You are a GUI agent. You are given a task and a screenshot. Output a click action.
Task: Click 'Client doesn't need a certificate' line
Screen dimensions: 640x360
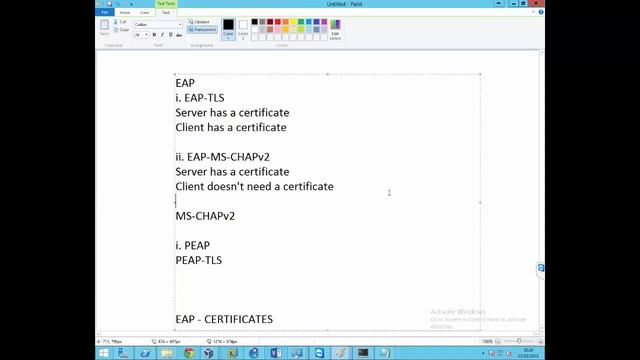(x=254, y=187)
